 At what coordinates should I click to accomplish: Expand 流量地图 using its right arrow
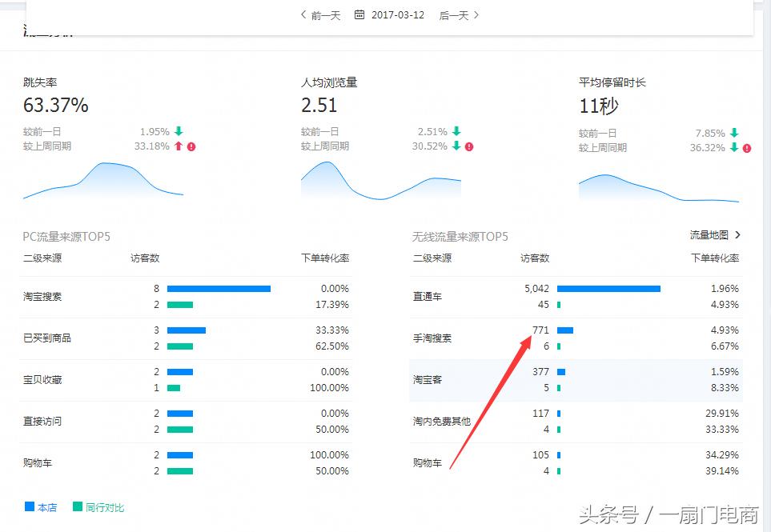(x=737, y=235)
